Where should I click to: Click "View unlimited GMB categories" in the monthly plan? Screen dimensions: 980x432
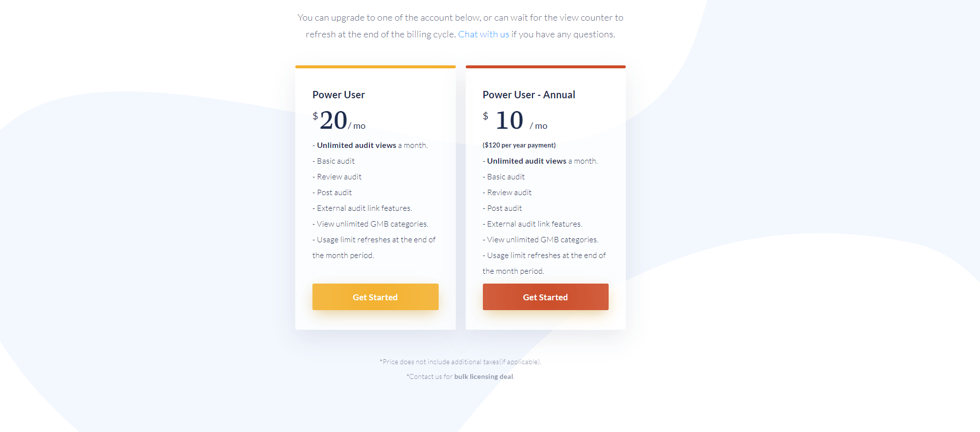[x=372, y=224]
